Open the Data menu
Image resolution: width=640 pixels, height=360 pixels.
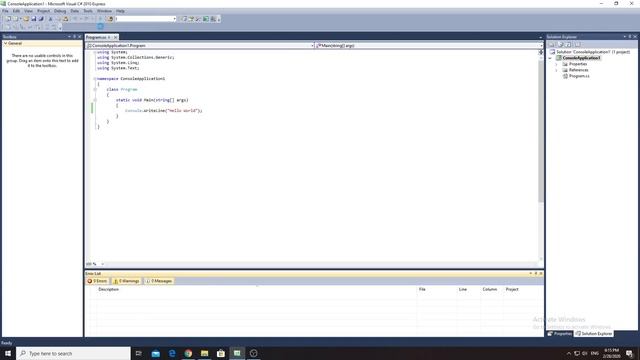75,11
